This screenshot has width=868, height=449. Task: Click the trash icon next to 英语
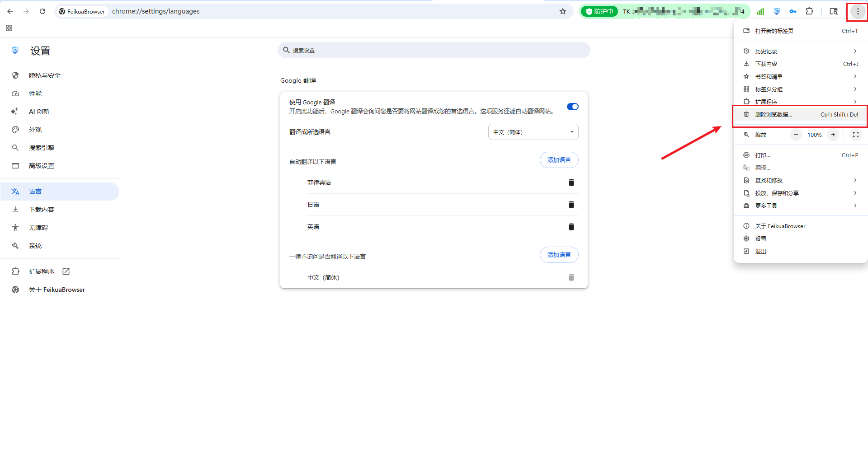coord(571,227)
